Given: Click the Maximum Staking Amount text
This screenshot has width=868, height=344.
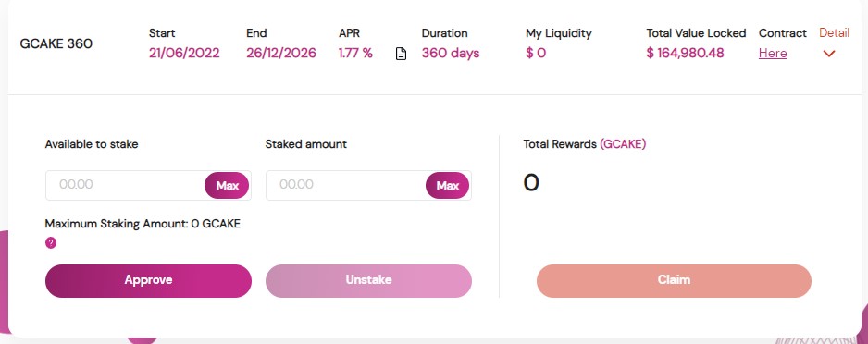Looking at the screenshot, I should pyautogui.click(x=143, y=224).
